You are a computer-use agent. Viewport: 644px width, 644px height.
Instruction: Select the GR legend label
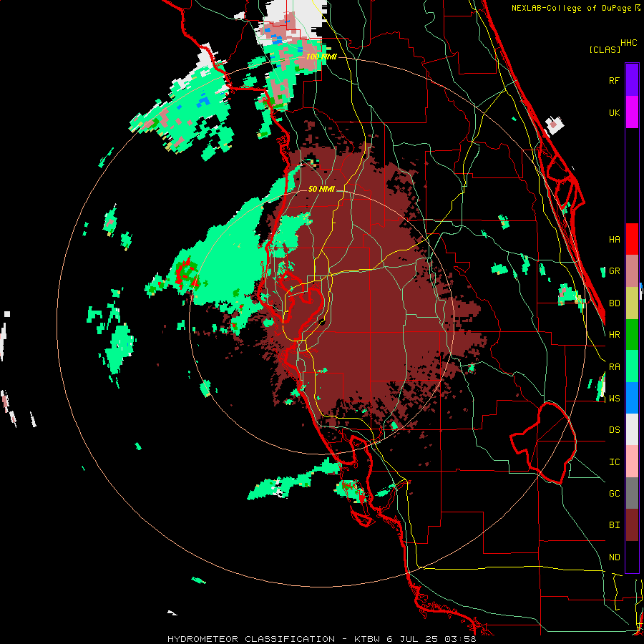(614, 271)
